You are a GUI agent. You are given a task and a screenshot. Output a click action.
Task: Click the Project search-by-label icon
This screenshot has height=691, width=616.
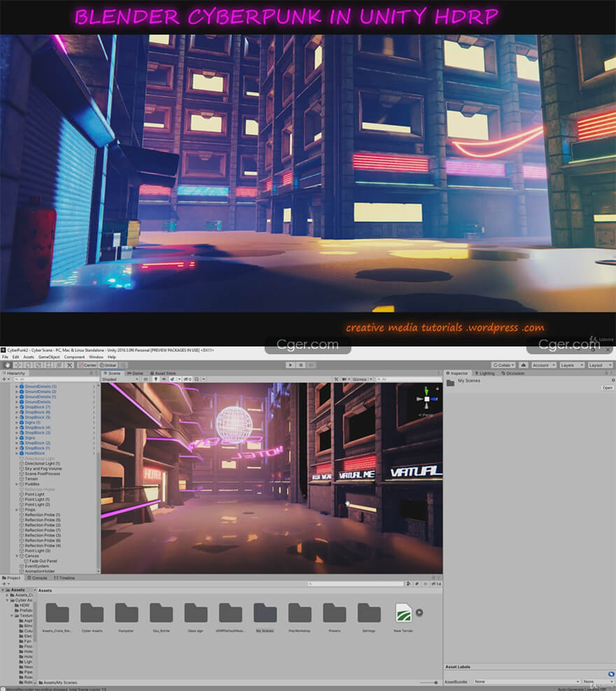click(416, 583)
